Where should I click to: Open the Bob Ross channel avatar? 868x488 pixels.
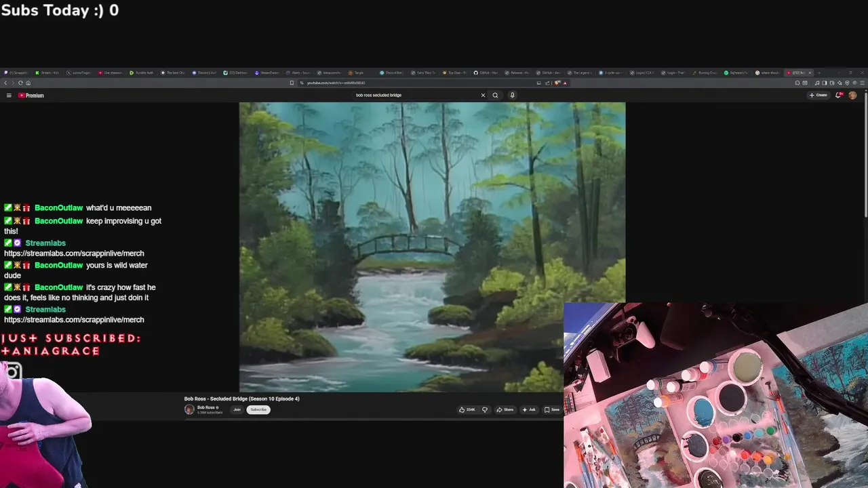tap(189, 409)
